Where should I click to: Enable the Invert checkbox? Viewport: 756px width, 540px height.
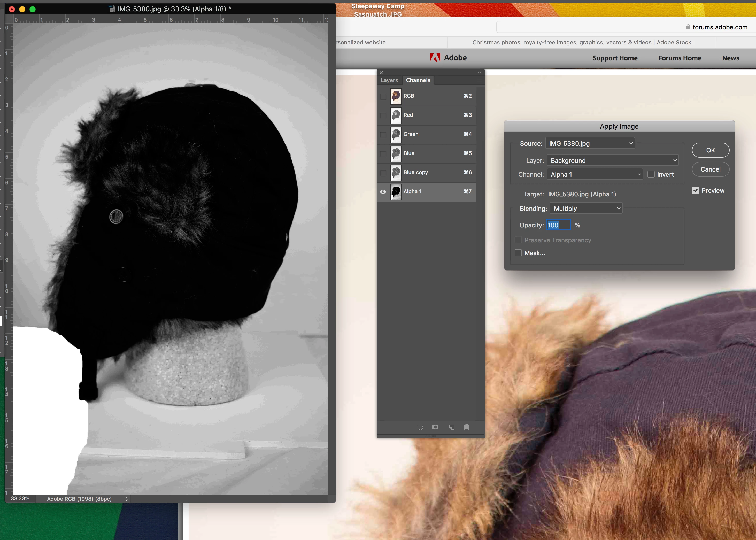tap(651, 175)
